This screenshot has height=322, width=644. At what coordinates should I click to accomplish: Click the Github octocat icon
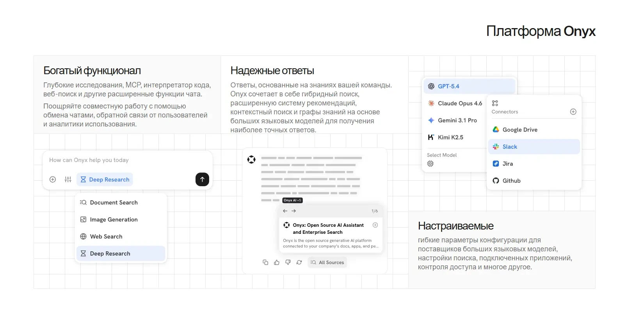[x=496, y=181]
